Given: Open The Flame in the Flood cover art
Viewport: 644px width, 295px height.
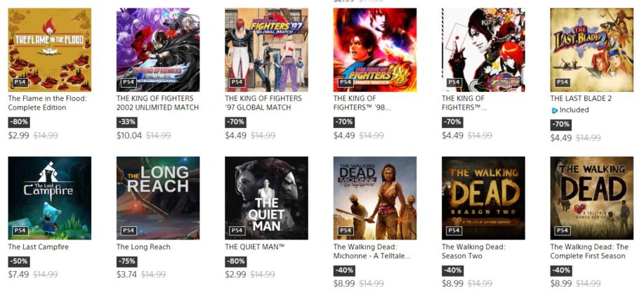Looking at the screenshot, I should (x=50, y=50).
